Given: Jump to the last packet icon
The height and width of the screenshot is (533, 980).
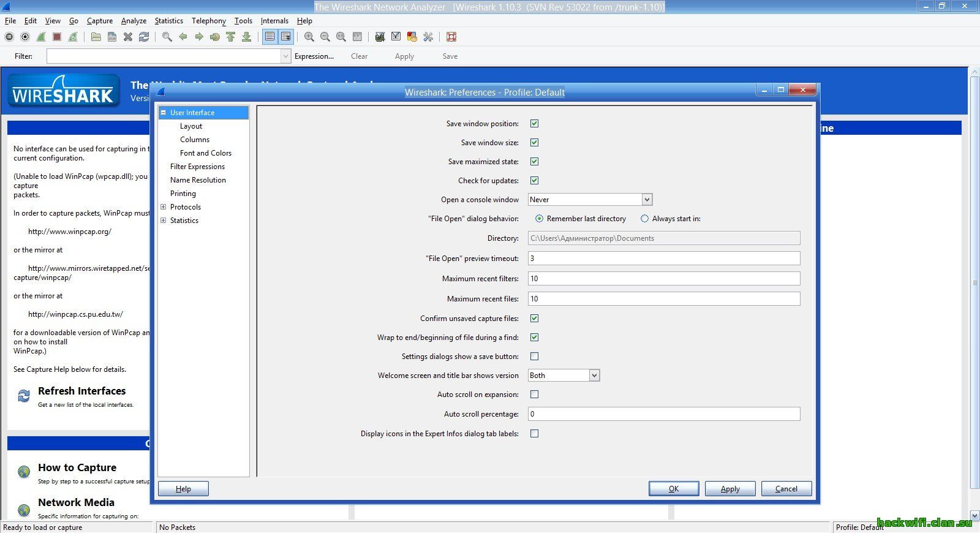Looking at the screenshot, I should coord(247,37).
